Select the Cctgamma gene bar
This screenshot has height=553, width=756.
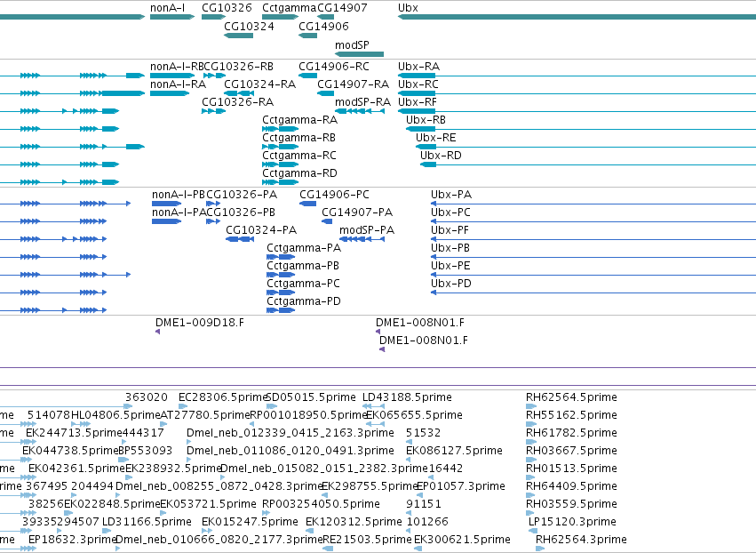[281, 17]
